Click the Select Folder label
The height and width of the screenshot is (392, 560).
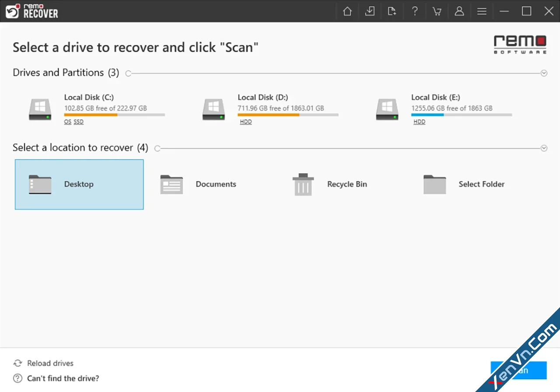(x=482, y=184)
